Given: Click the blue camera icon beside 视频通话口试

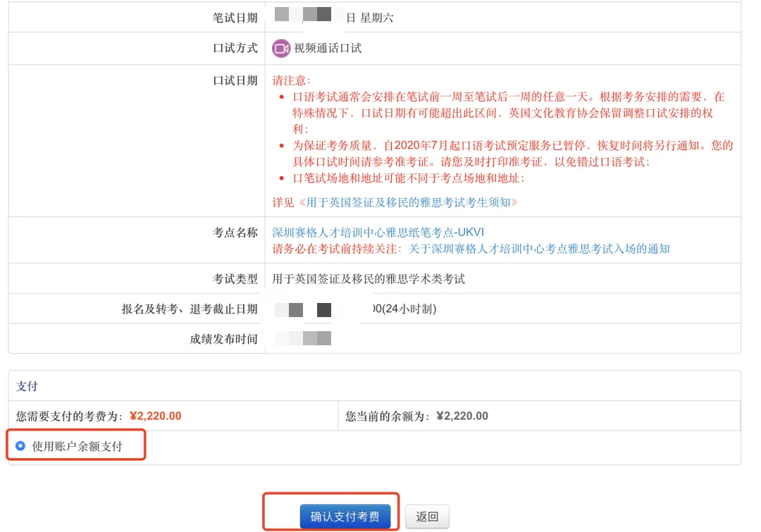Looking at the screenshot, I should point(281,49).
